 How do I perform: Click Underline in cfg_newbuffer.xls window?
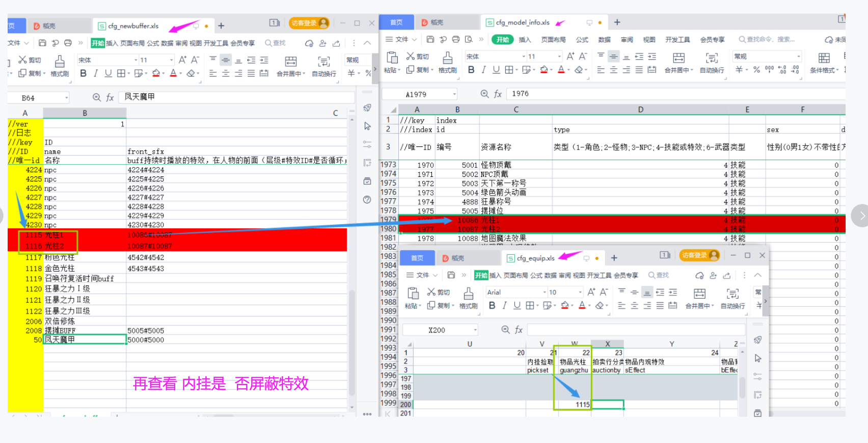[x=108, y=73]
